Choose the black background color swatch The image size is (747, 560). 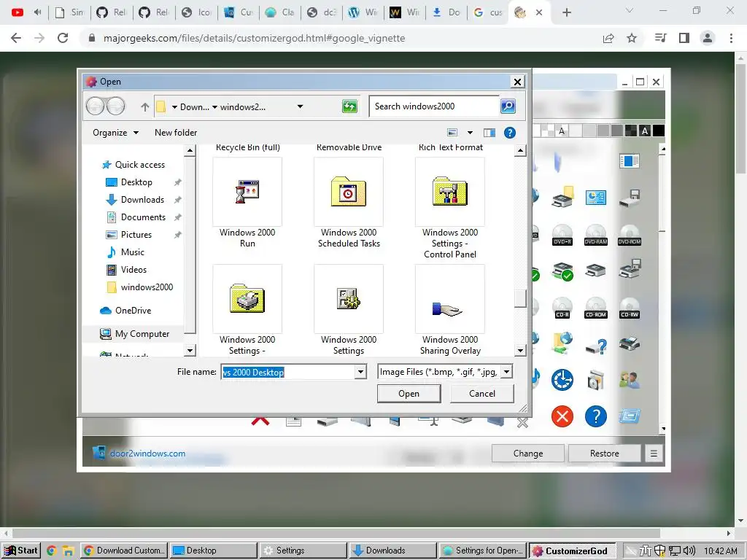(x=659, y=131)
